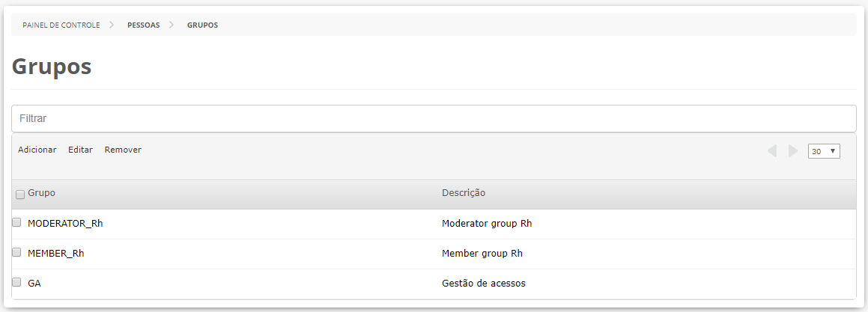Screen dimensions: 868x312
Task: Open the MODERATOR_Rh group row
Action: pos(65,223)
